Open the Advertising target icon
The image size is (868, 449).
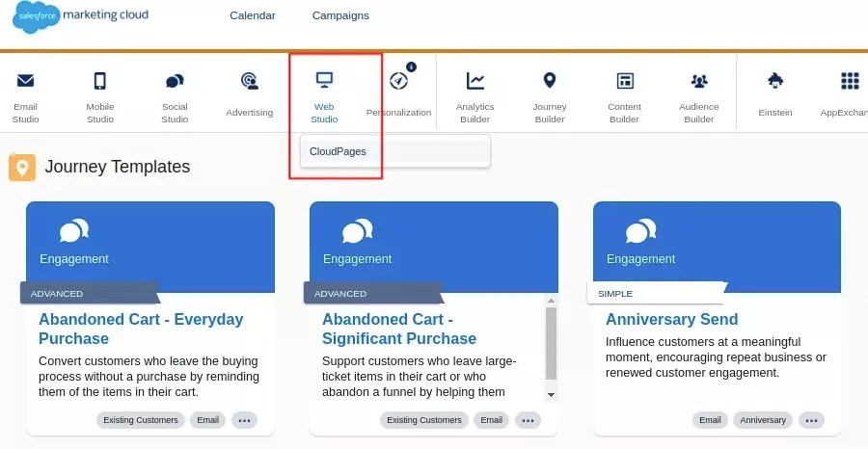[x=250, y=81]
